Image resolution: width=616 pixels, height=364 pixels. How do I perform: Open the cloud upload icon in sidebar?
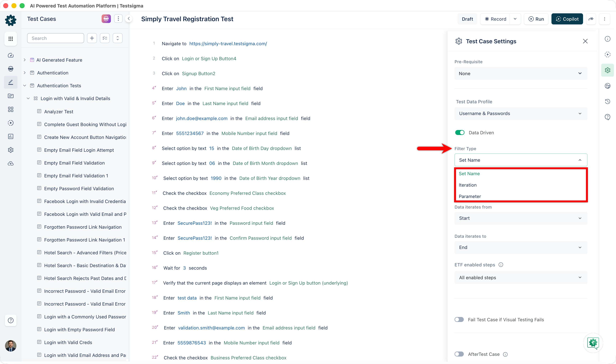(x=11, y=164)
